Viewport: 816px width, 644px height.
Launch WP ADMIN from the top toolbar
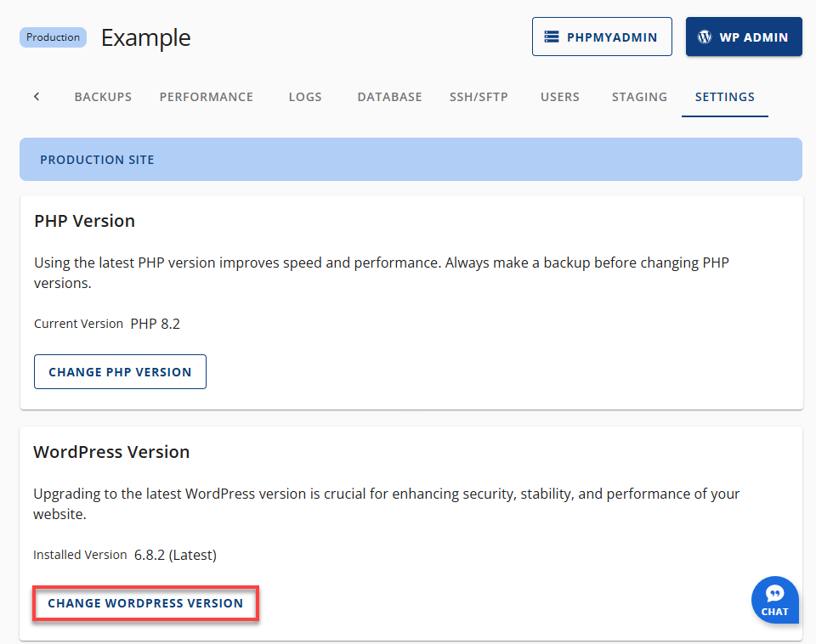(x=744, y=36)
